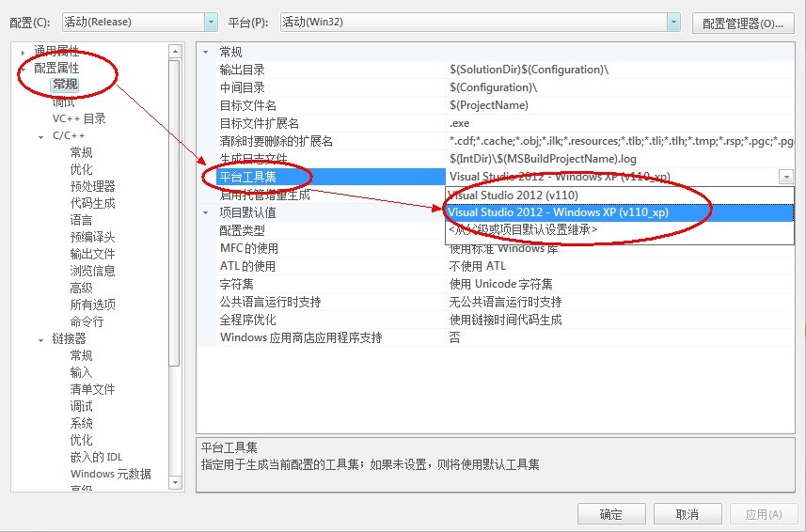Click the tree scrollbar down arrow
This screenshot has width=806, height=532.
175,483
